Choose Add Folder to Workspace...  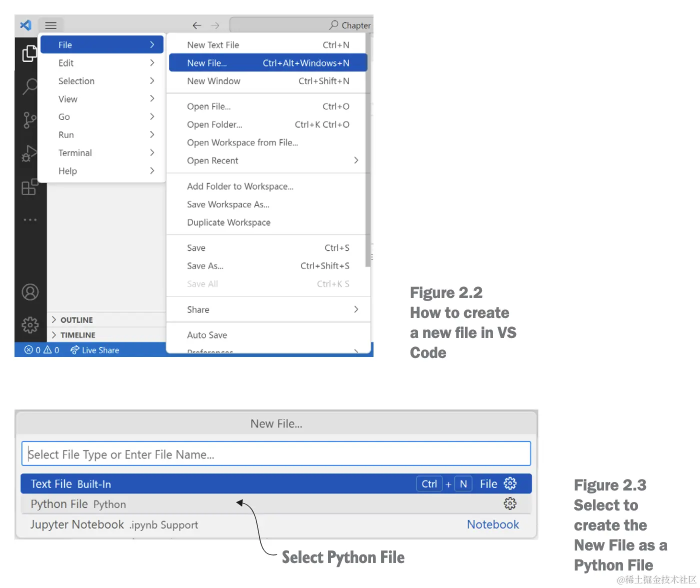pos(268,186)
